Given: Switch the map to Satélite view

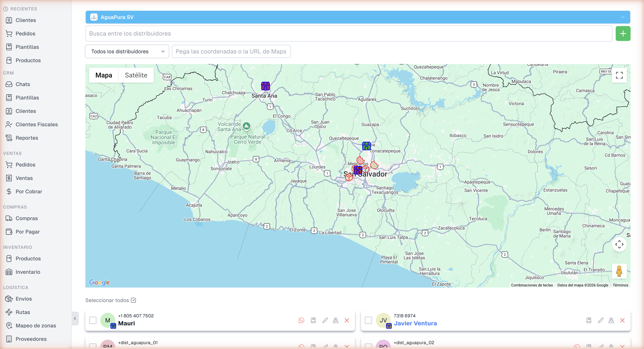Looking at the screenshot, I should click(136, 75).
